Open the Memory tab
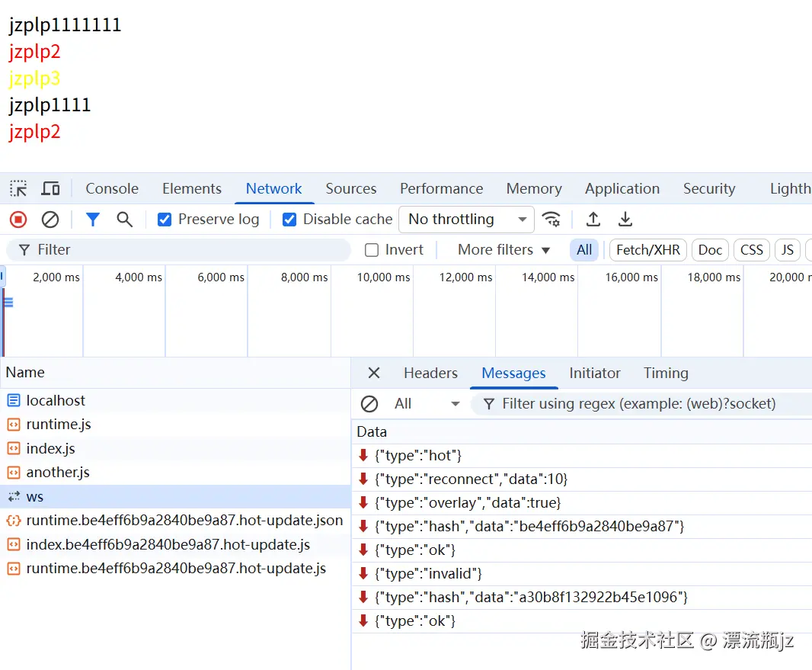 pos(535,188)
